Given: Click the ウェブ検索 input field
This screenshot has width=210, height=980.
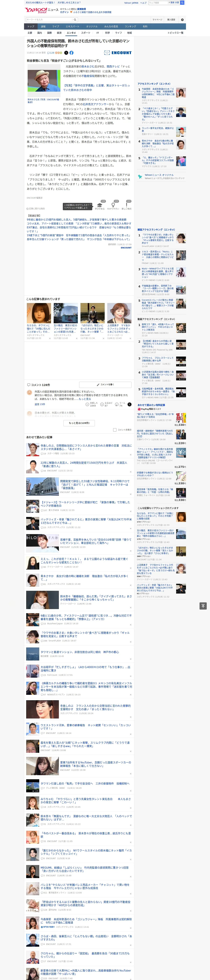Looking at the screenshot, I should coord(158,3).
